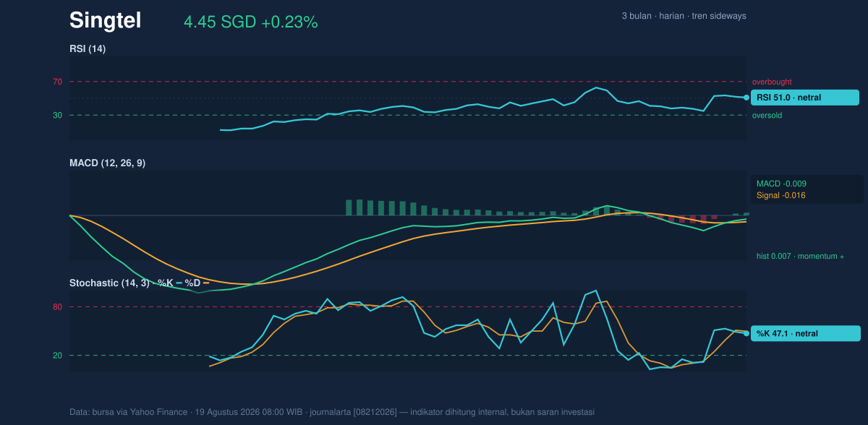Click the green 'oversold' label
This screenshot has height=425, width=868.
(767, 116)
